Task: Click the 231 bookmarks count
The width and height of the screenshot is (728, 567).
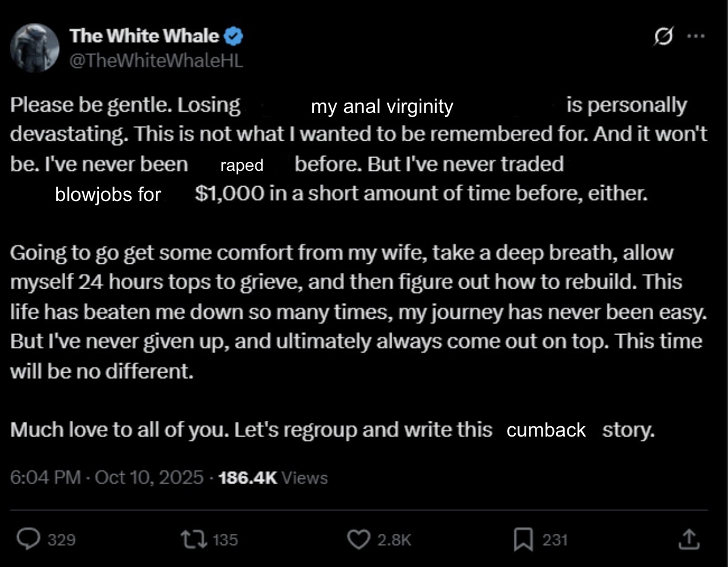Action: [x=555, y=540]
